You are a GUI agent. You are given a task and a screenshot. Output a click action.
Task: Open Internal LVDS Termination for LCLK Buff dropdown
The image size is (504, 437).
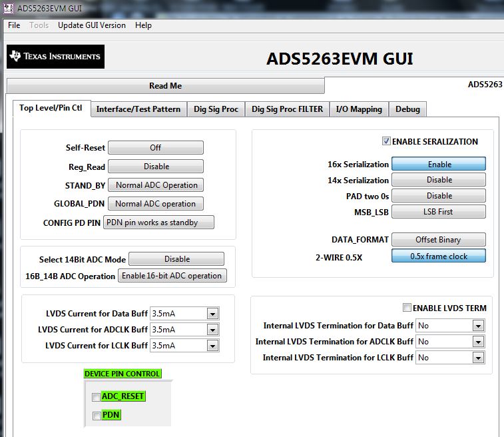(x=478, y=358)
